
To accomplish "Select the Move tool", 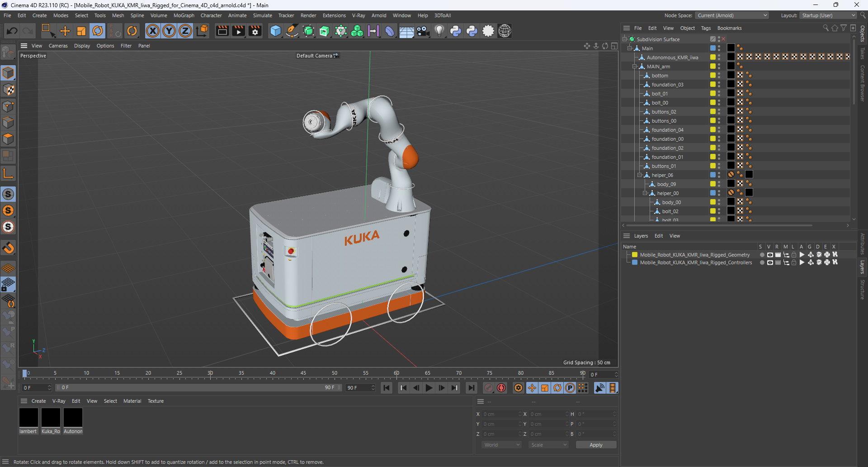I will [65, 31].
